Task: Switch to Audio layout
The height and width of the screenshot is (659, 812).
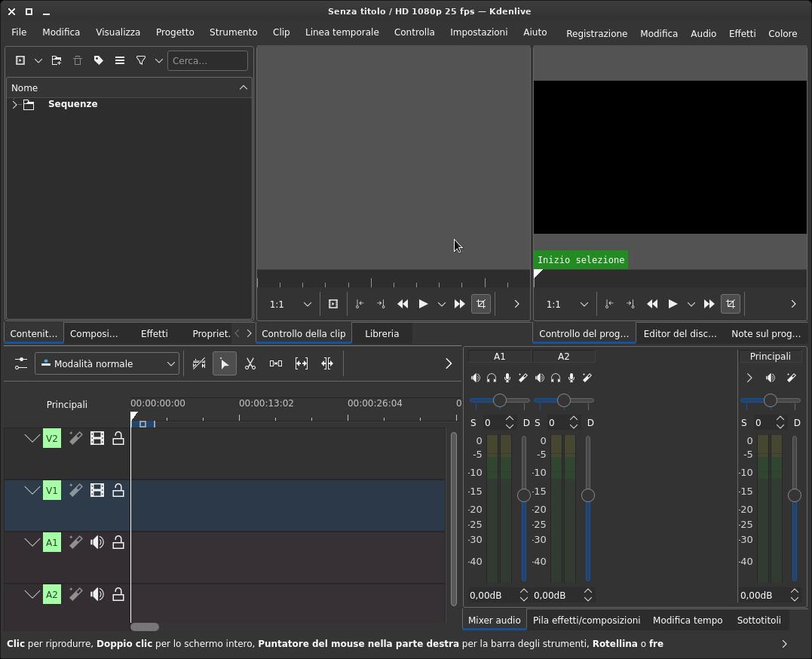Action: point(703,33)
